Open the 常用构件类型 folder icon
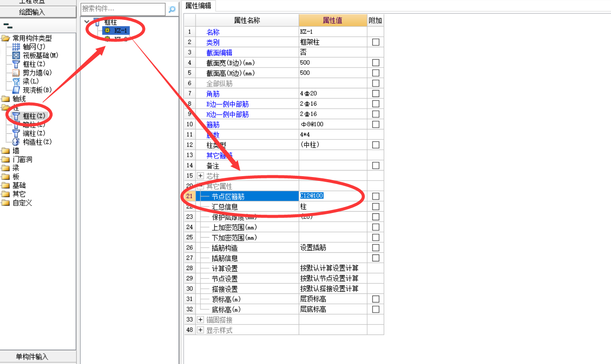 [6, 38]
